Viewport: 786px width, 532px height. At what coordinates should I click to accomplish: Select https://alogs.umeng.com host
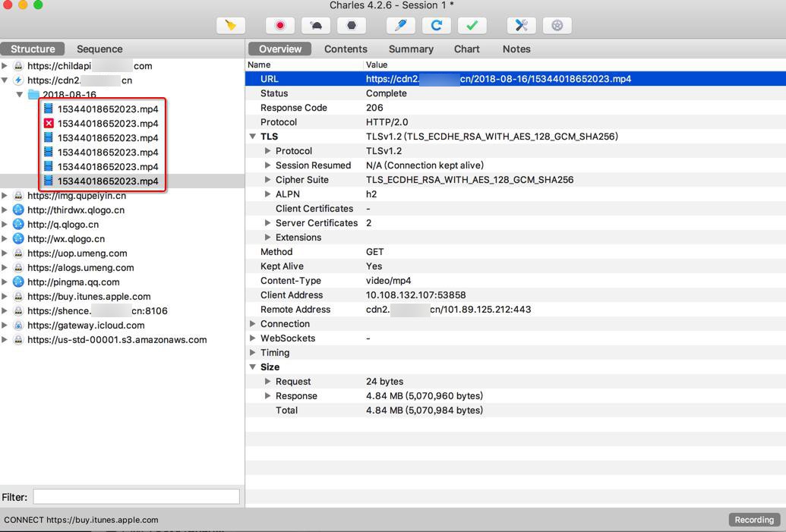(80, 267)
